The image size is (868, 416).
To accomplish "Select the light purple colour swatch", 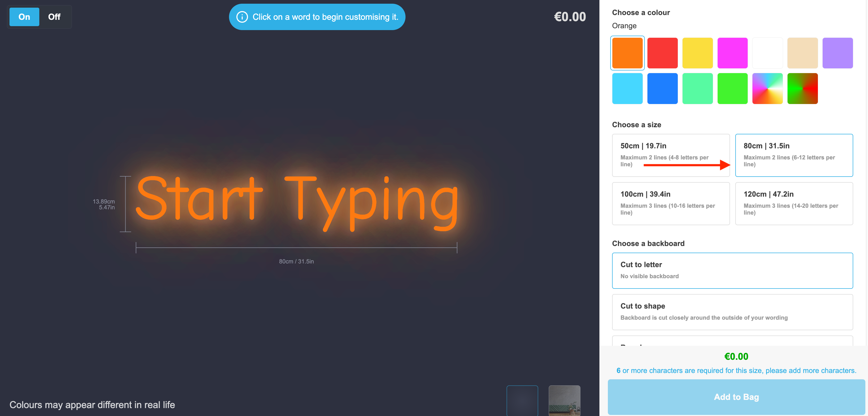I will click(x=837, y=53).
